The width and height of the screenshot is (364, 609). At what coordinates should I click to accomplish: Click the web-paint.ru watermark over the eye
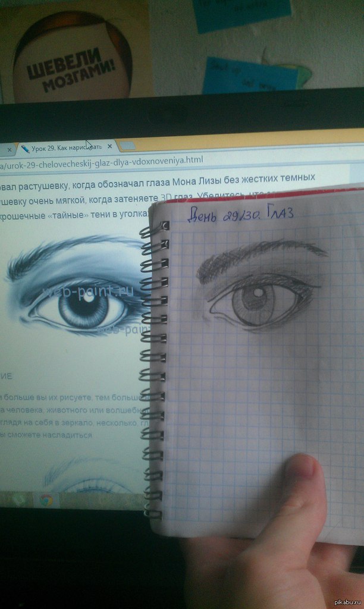(89, 291)
